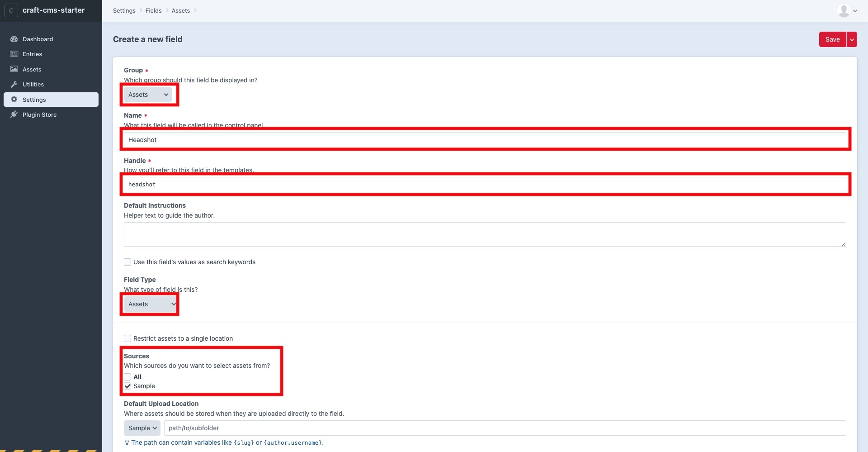Viewport: 868px width, 452px height.
Task: Open the Dashboard gauge icon
Action: click(14, 39)
